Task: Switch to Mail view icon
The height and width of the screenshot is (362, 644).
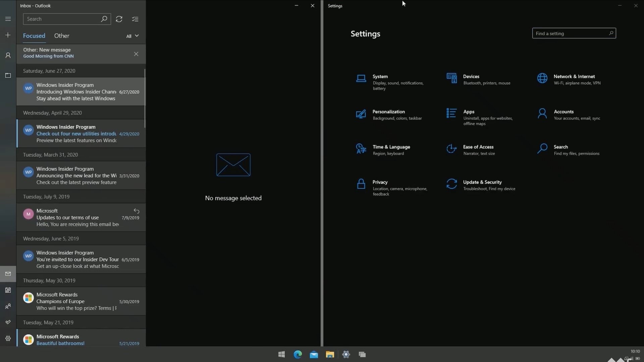Action: tap(8, 274)
